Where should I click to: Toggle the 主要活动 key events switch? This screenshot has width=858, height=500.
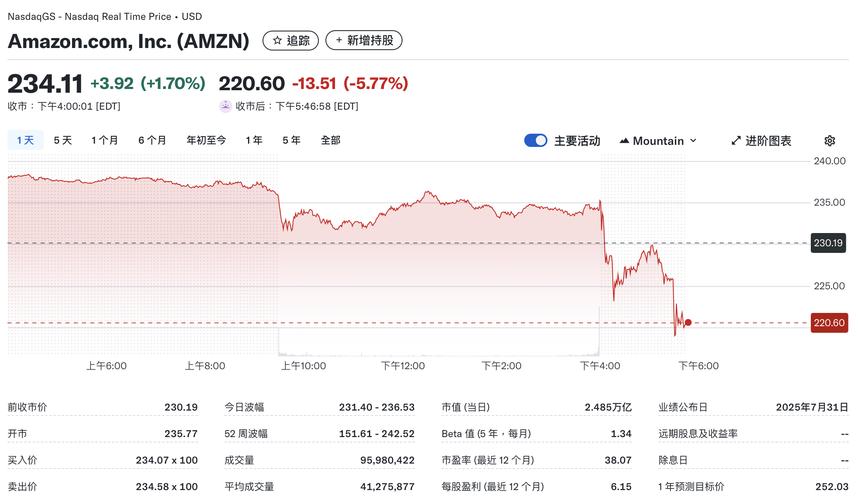[535, 141]
